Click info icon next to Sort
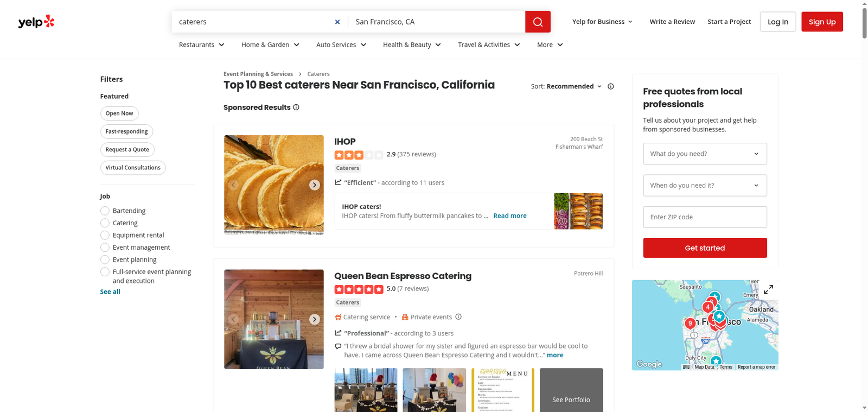 [611, 86]
